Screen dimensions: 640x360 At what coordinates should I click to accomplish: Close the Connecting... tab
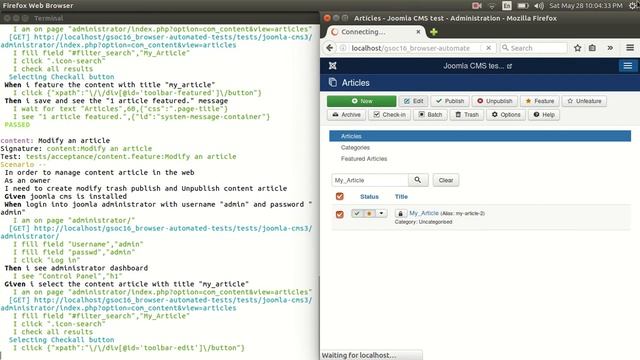click(418, 32)
